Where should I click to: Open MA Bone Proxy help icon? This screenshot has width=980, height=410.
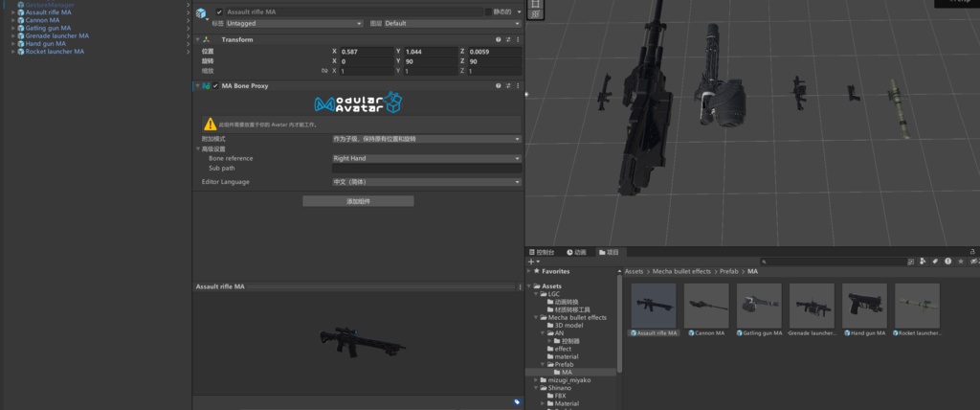coord(498,86)
